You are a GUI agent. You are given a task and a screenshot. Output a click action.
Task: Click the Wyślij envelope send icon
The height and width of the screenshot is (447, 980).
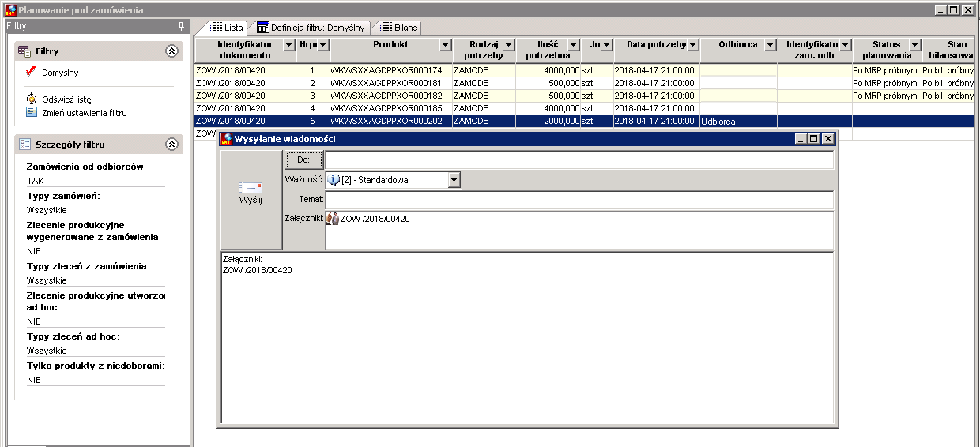click(251, 188)
